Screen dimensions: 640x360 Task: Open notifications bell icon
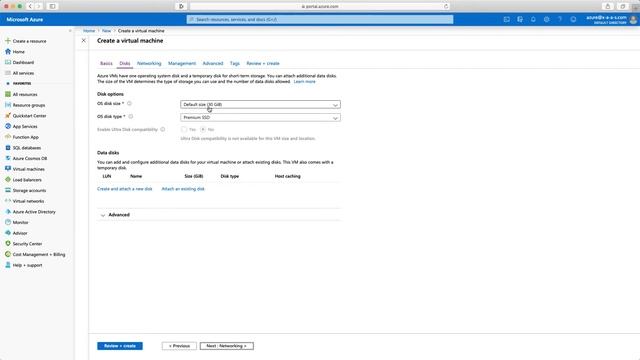click(x=533, y=19)
